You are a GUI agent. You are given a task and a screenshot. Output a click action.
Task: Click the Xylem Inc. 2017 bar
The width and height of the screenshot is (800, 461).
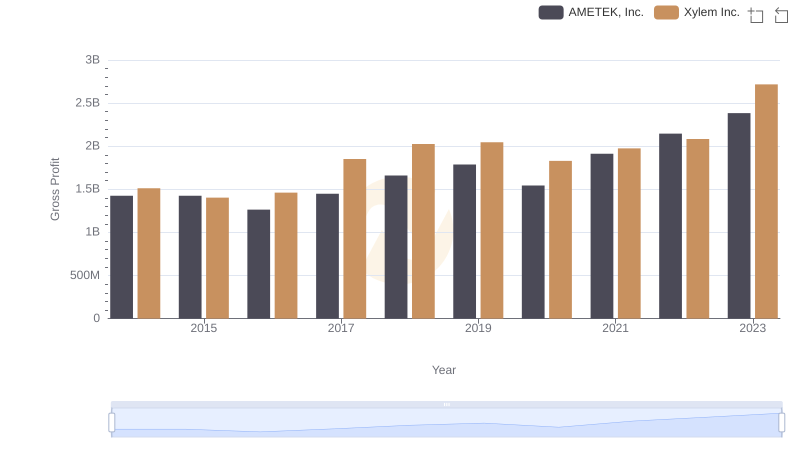[x=355, y=238]
